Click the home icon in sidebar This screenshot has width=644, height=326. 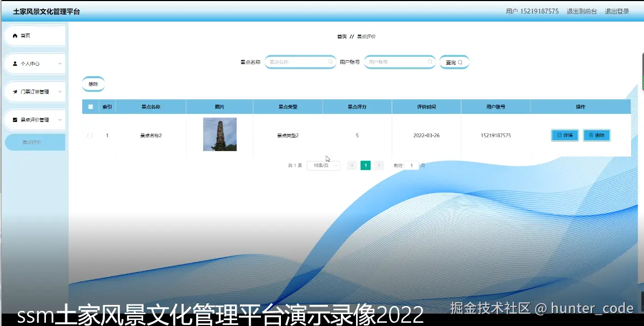(15, 36)
